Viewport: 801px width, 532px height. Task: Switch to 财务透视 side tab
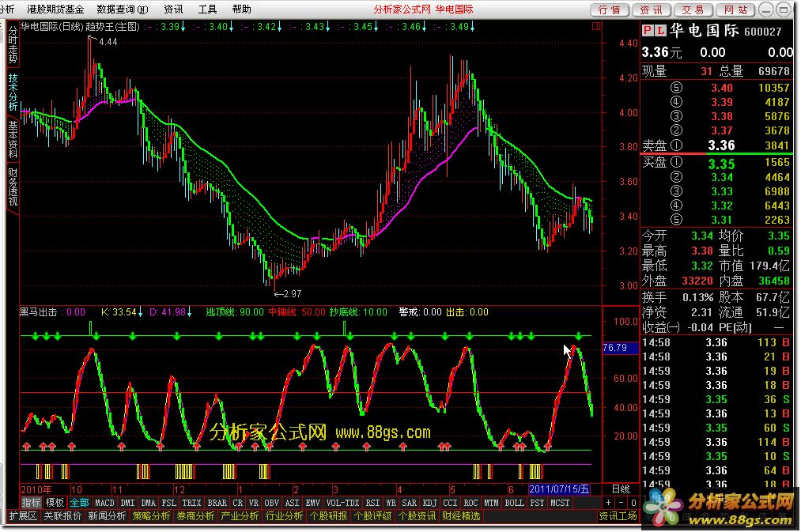coord(13,187)
